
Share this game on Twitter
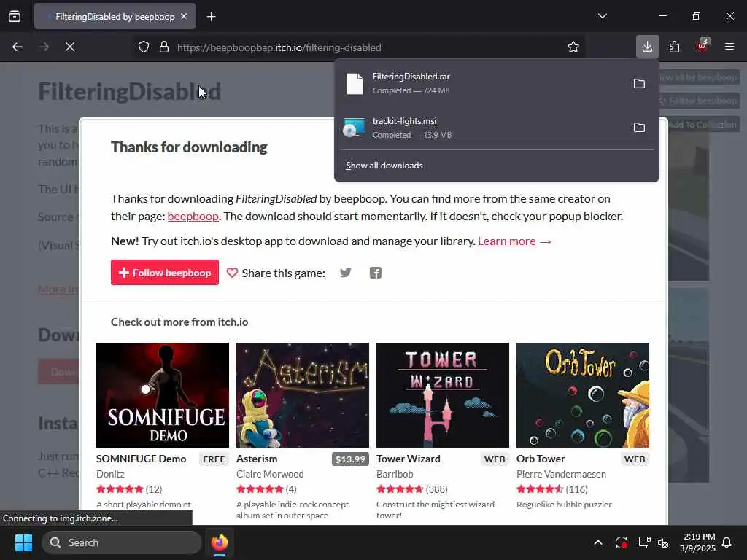tap(346, 273)
